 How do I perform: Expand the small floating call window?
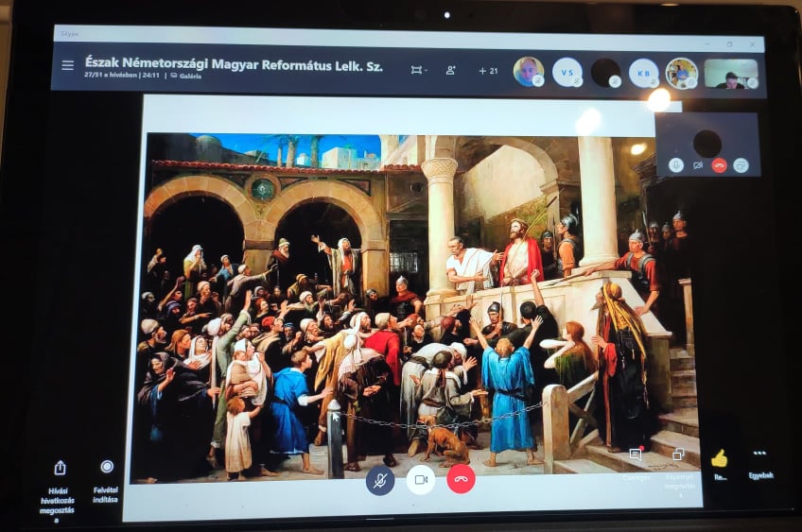point(741,165)
